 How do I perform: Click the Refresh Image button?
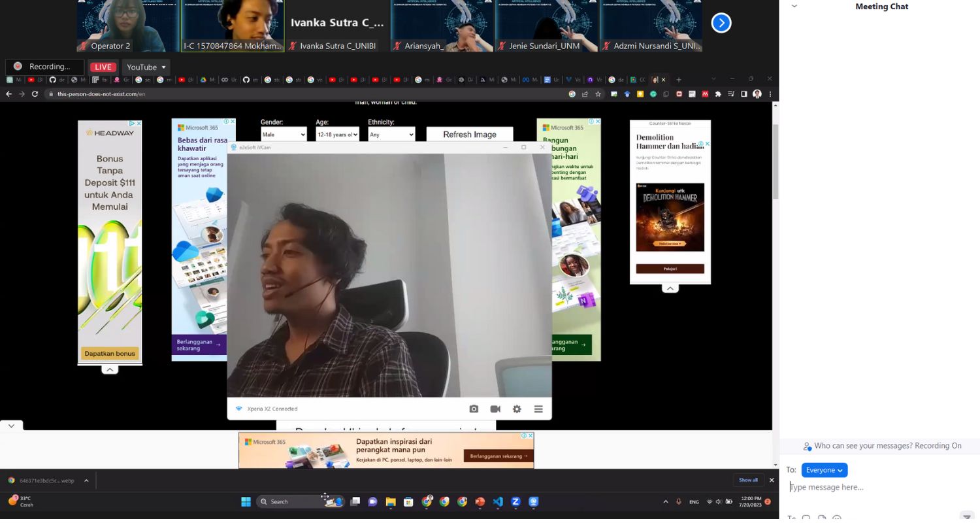(469, 135)
